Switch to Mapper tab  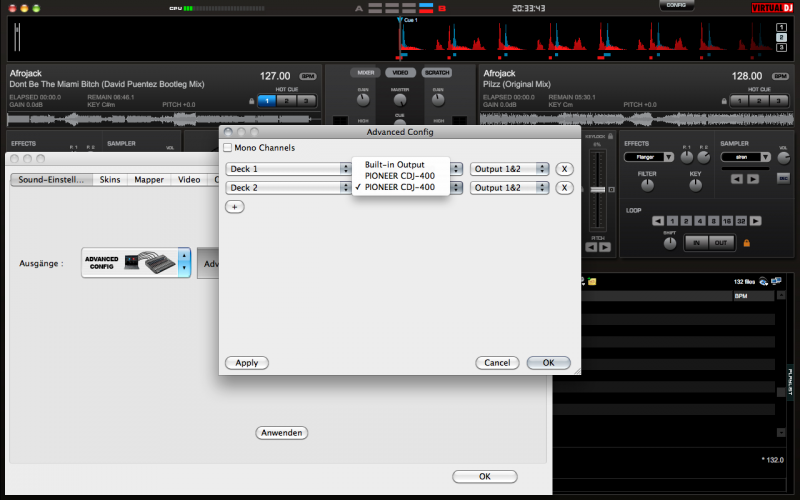point(149,180)
